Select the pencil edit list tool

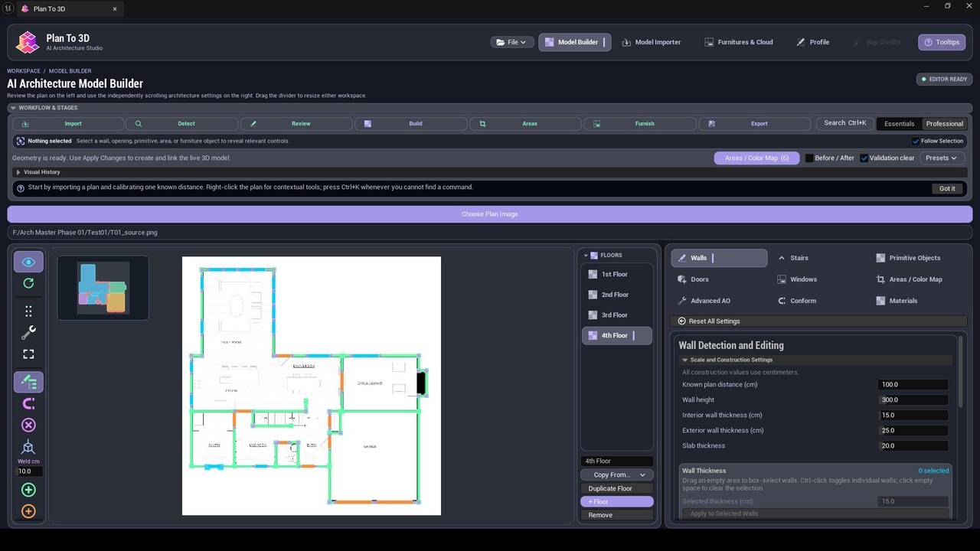click(28, 381)
